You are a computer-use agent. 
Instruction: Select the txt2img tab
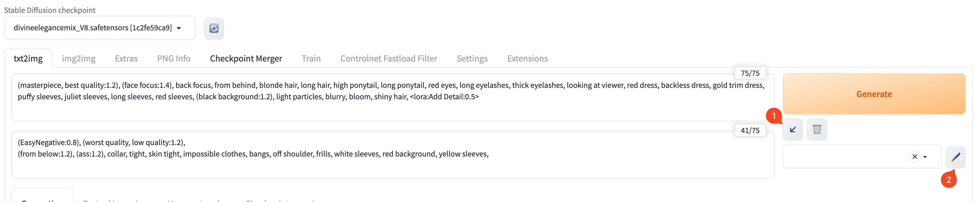pos(28,58)
